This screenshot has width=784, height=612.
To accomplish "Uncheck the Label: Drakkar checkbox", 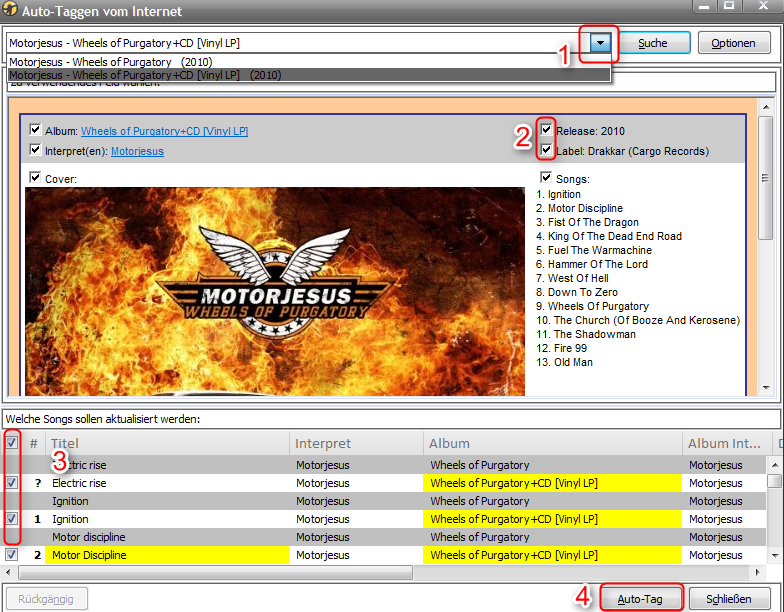I will tap(546, 150).
